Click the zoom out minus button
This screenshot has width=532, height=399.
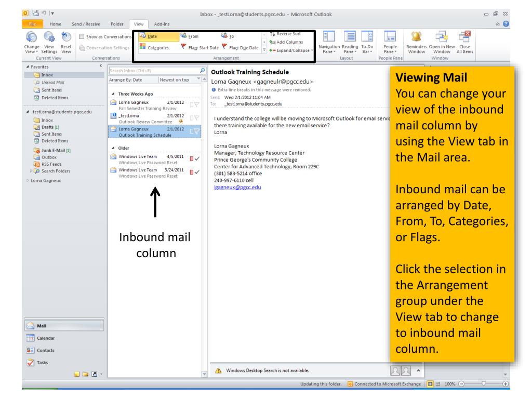point(461,384)
